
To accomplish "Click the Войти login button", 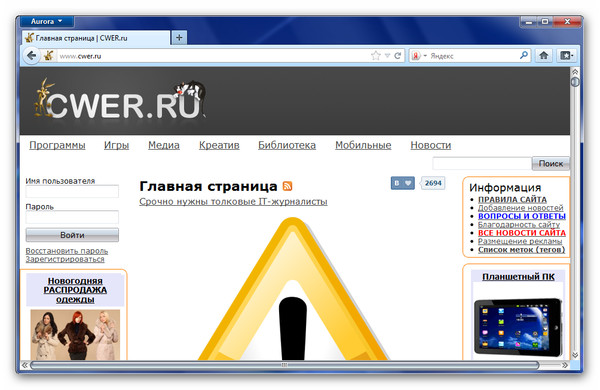I will click(72, 235).
